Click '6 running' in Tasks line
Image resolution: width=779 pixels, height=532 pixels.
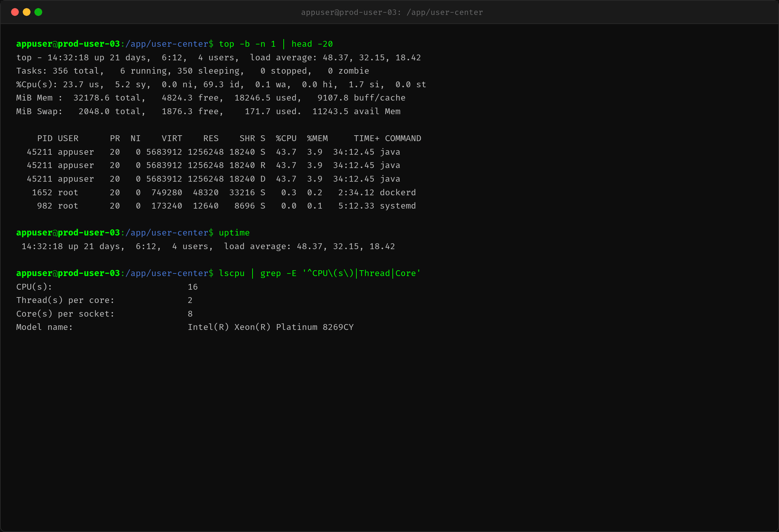tap(143, 71)
